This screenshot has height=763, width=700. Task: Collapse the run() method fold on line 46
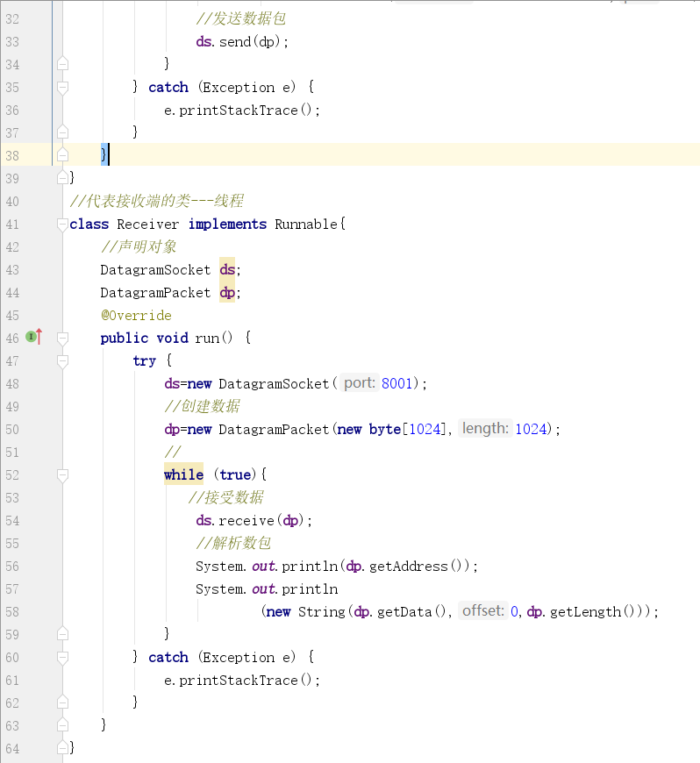62,339
